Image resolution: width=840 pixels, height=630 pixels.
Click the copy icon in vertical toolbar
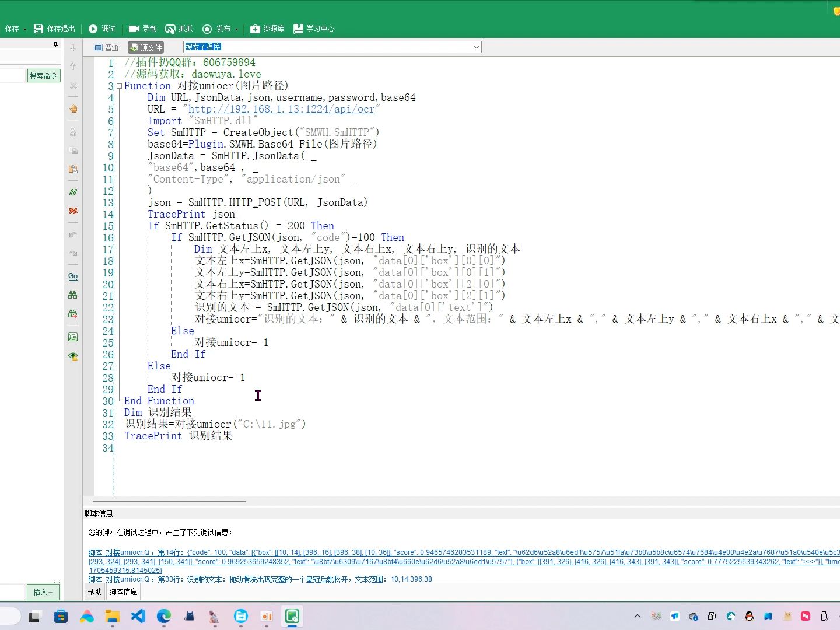click(x=73, y=150)
